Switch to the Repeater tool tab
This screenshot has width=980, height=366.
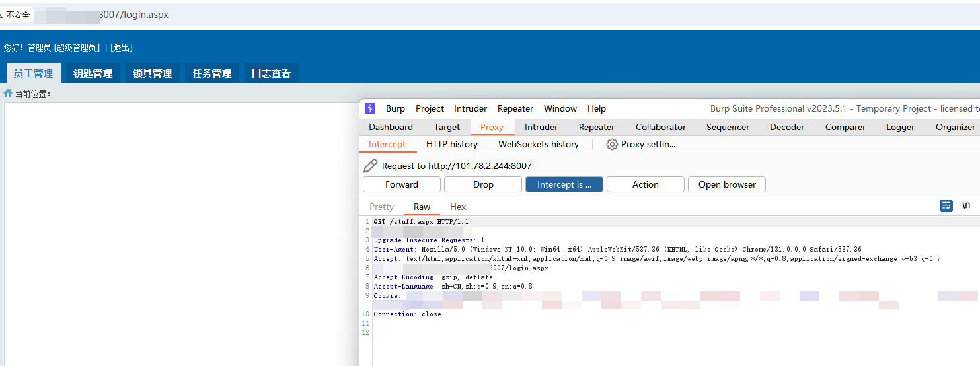[597, 127]
